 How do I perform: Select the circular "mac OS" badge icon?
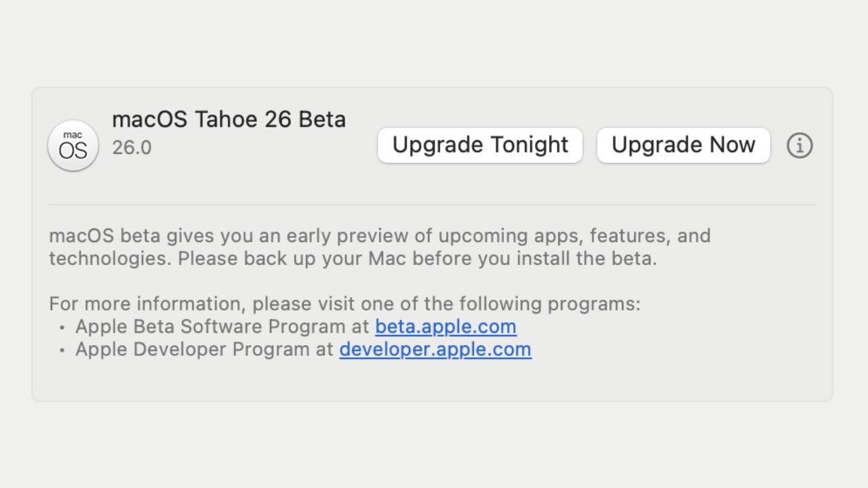point(73,145)
